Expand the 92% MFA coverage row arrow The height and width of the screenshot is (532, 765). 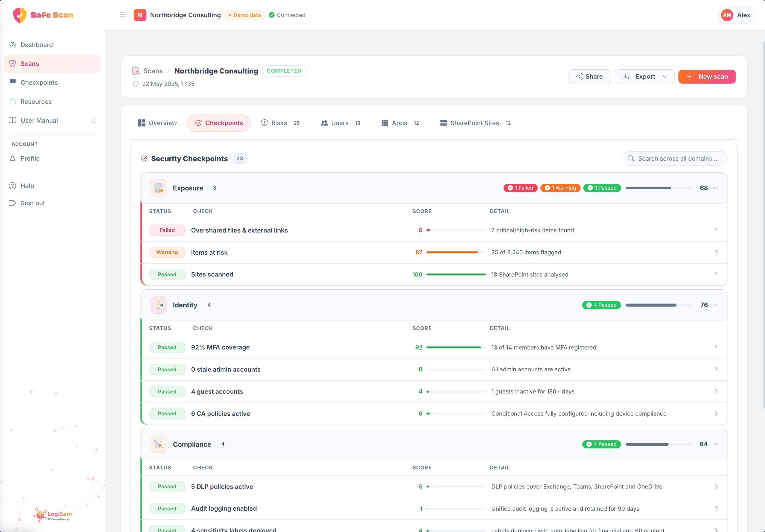coord(716,347)
